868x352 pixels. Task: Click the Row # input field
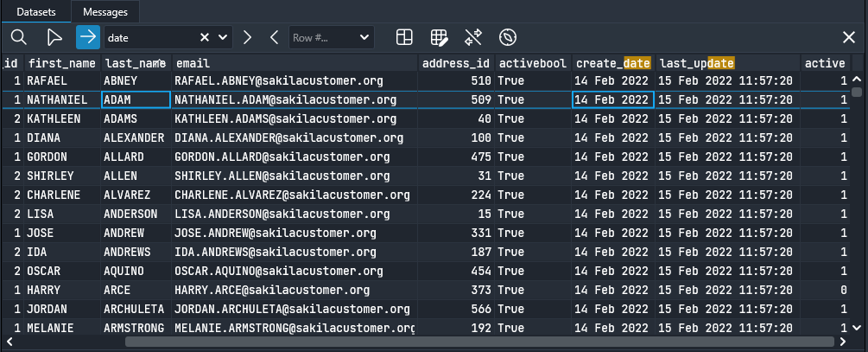coord(320,38)
